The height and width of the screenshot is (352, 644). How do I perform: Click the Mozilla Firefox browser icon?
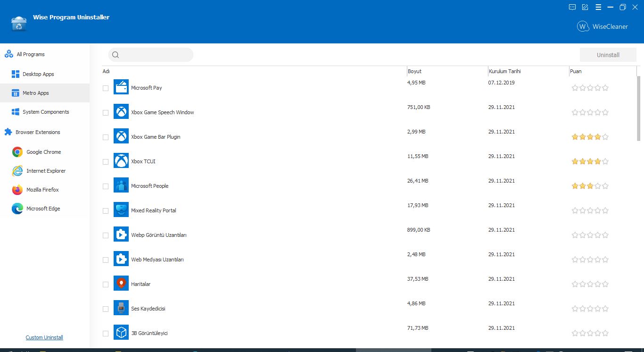[x=17, y=190]
